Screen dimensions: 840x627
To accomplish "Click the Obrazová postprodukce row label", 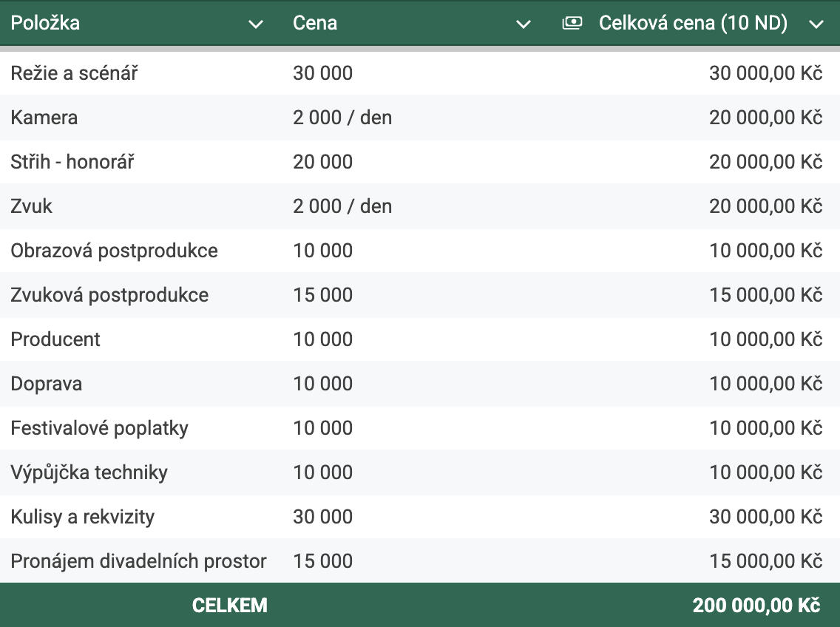I will 114,251.
